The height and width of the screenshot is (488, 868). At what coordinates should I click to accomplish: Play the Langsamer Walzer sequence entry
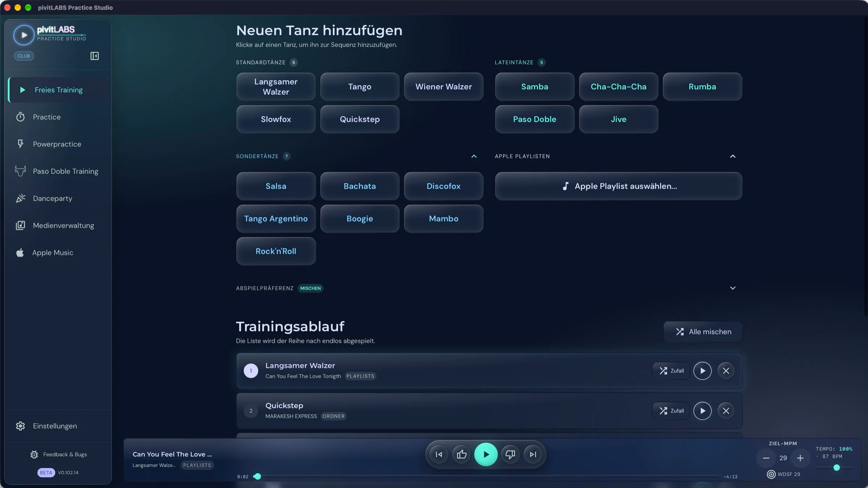pos(702,371)
